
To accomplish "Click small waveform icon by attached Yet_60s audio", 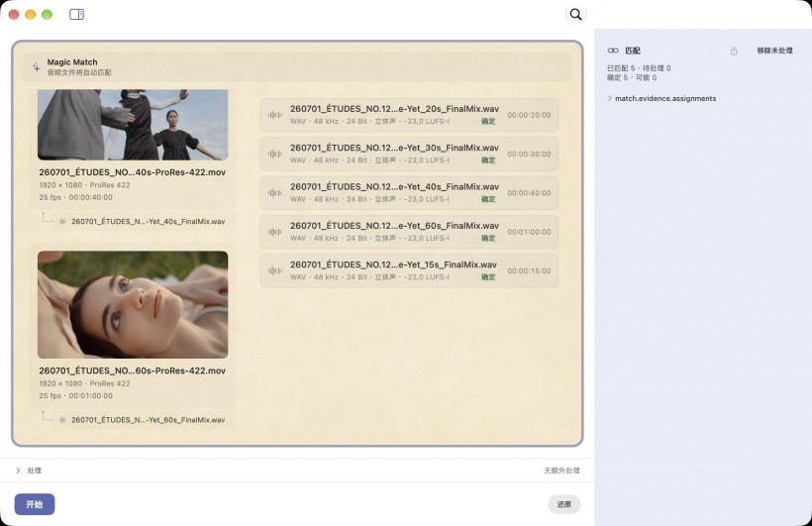I will [x=62, y=420].
